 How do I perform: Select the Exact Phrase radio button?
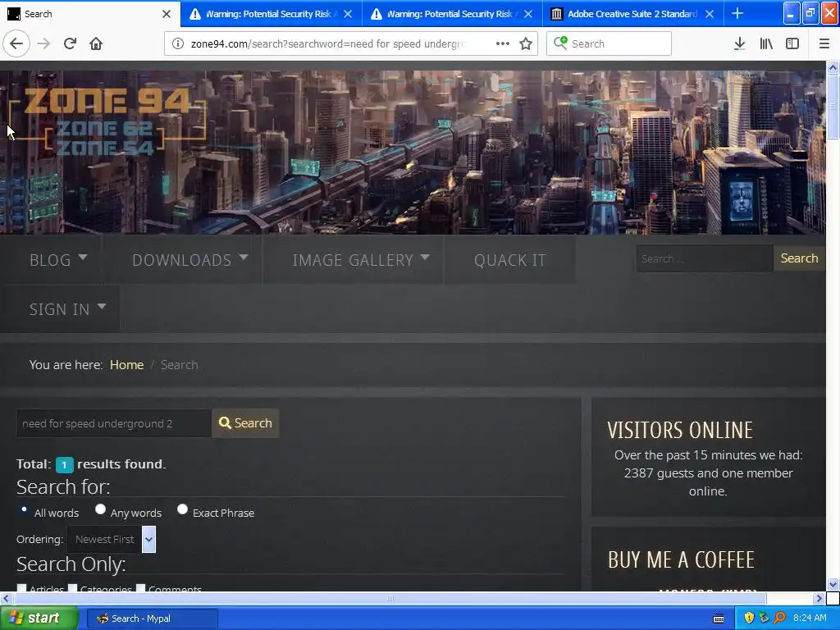(182, 509)
